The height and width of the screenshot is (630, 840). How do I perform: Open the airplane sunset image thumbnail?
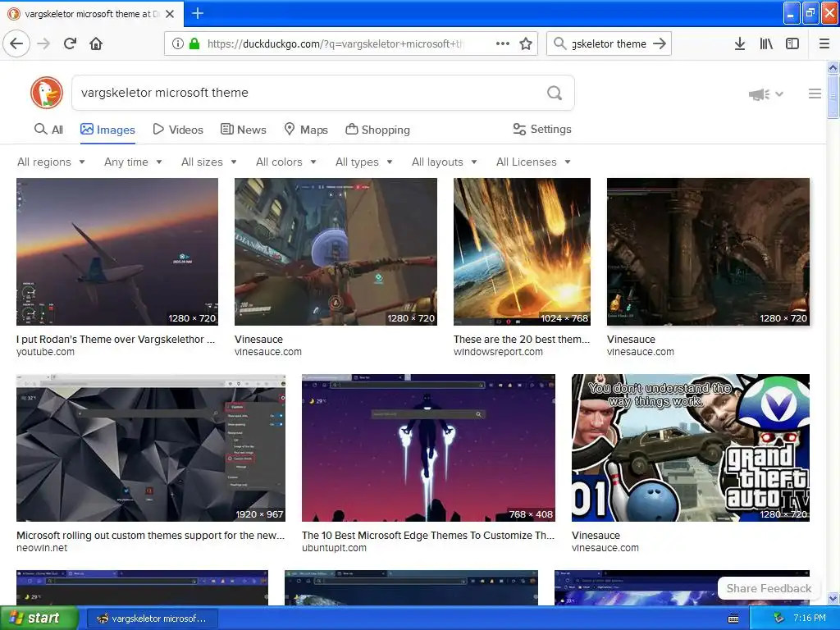pos(117,252)
